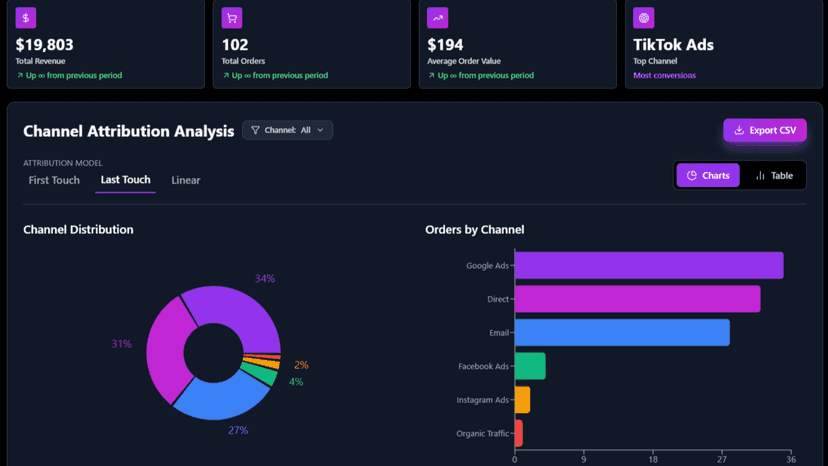Click the magenta 31% donut slice
This screenshot has width=828, height=466.
(165, 350)
